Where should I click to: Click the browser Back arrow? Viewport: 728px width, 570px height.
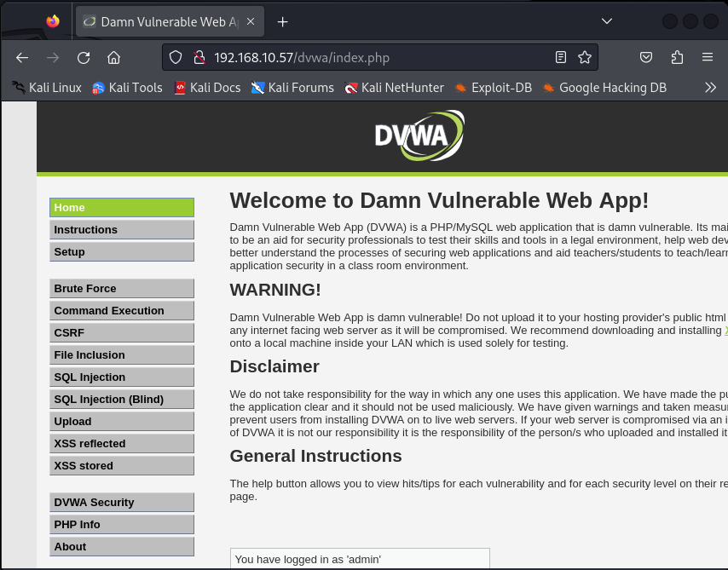point(22,58)
